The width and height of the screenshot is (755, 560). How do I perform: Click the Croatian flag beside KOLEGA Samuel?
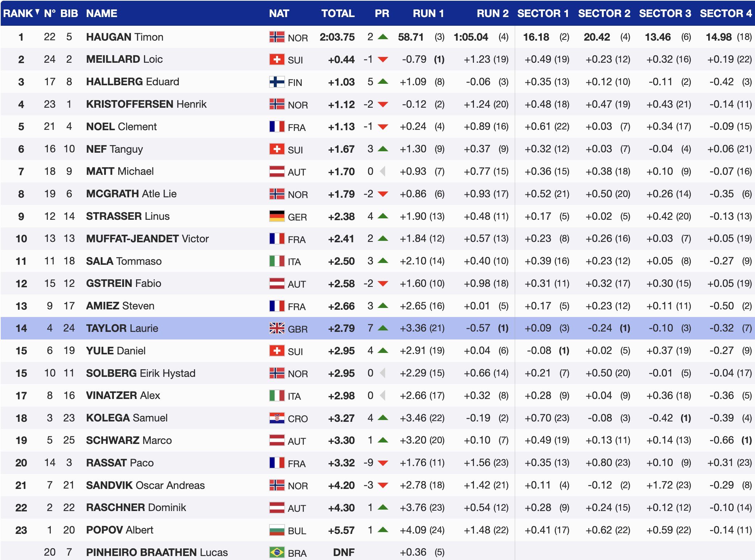tap(277, 418)
